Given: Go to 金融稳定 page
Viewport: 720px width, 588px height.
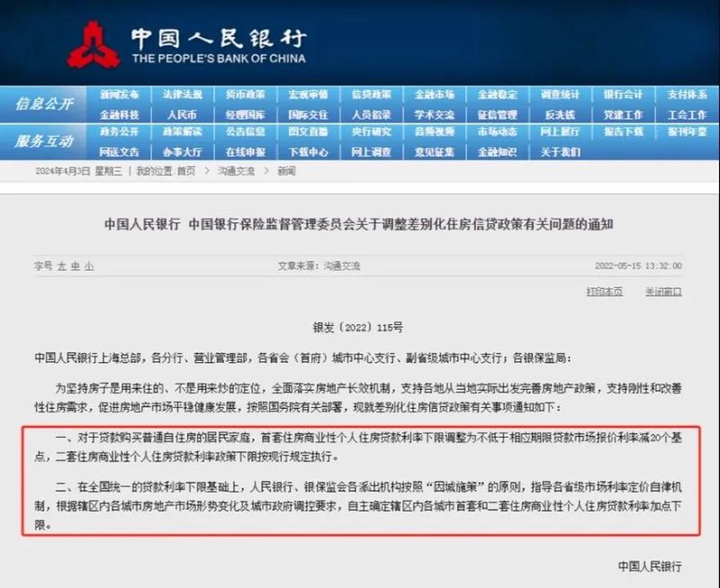Looking at the screenshot, I should [498, 95].
